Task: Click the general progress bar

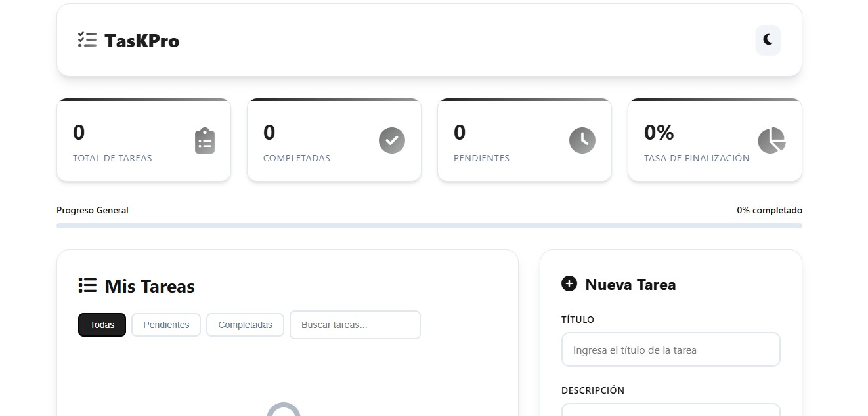Action: [x=429, y=226]
